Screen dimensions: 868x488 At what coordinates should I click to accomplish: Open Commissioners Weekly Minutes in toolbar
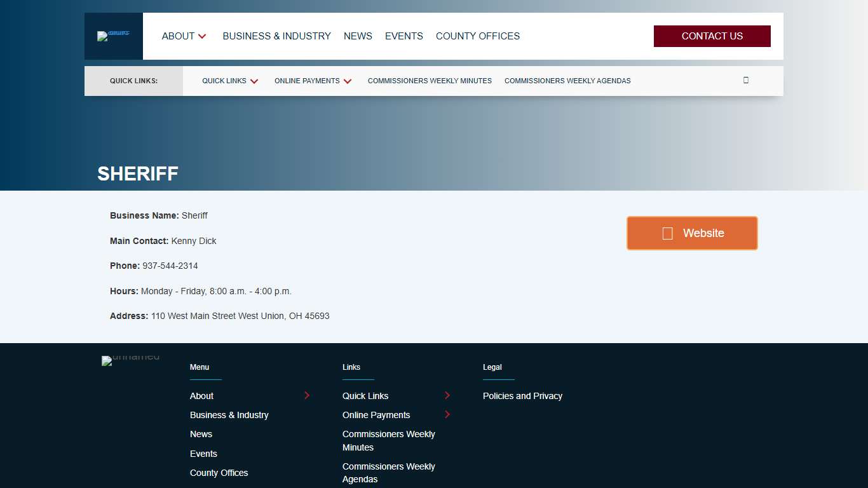coord(430,81)
